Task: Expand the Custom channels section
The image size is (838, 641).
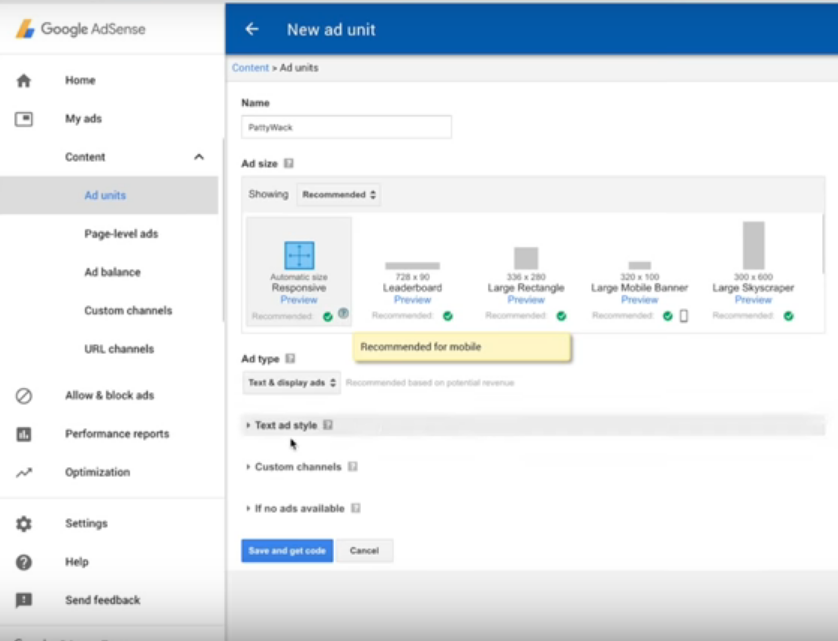Action: point(298,467)
